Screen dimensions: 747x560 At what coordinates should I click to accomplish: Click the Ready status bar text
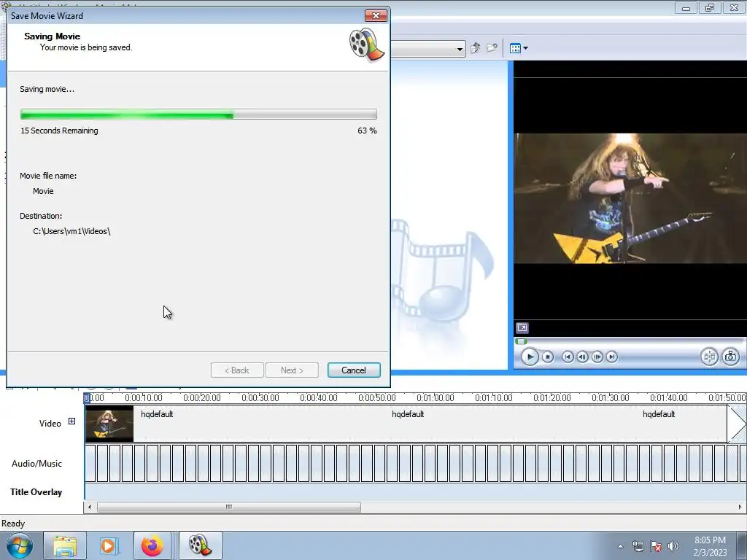13,524
